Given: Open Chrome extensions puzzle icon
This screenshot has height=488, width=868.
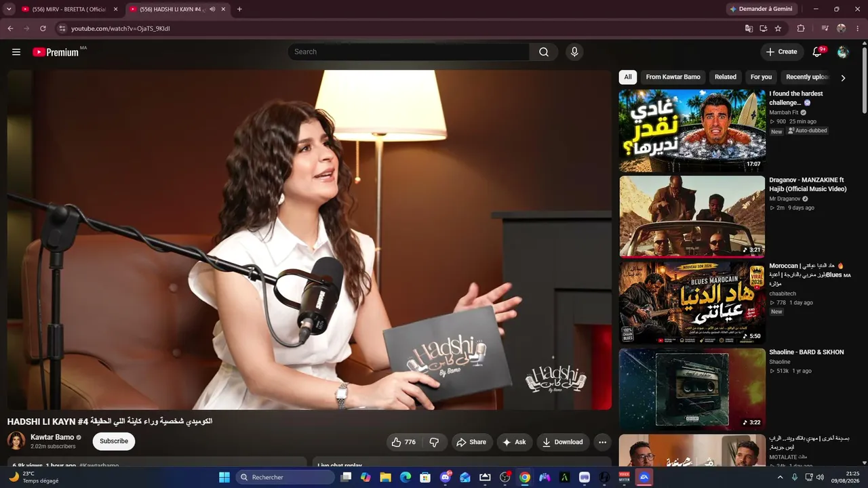Looking at the screenshot, I should click(x=801, y=28).
